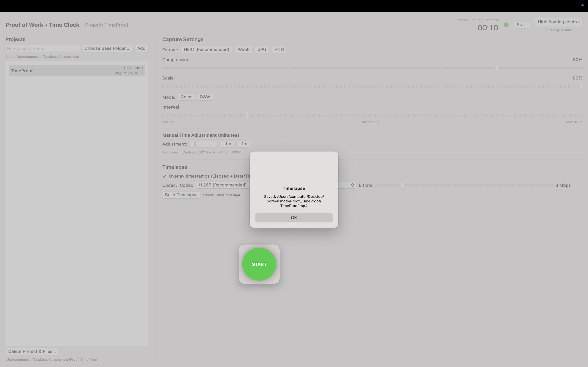Click the Build Timelapse button
588x367 pixels.
pyautogui.click(x=181, y=195)
